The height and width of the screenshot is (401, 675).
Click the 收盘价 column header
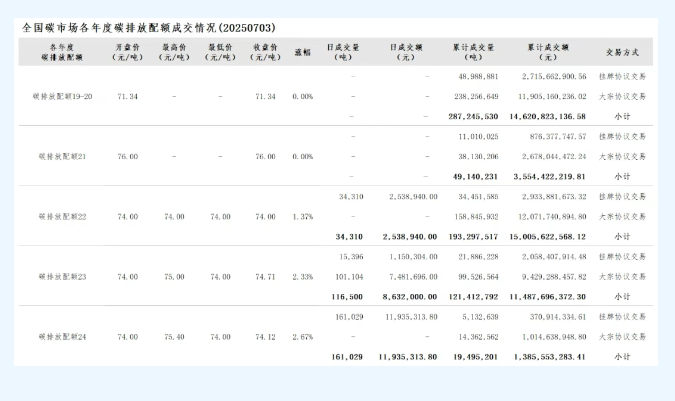[x=265, y=52]
